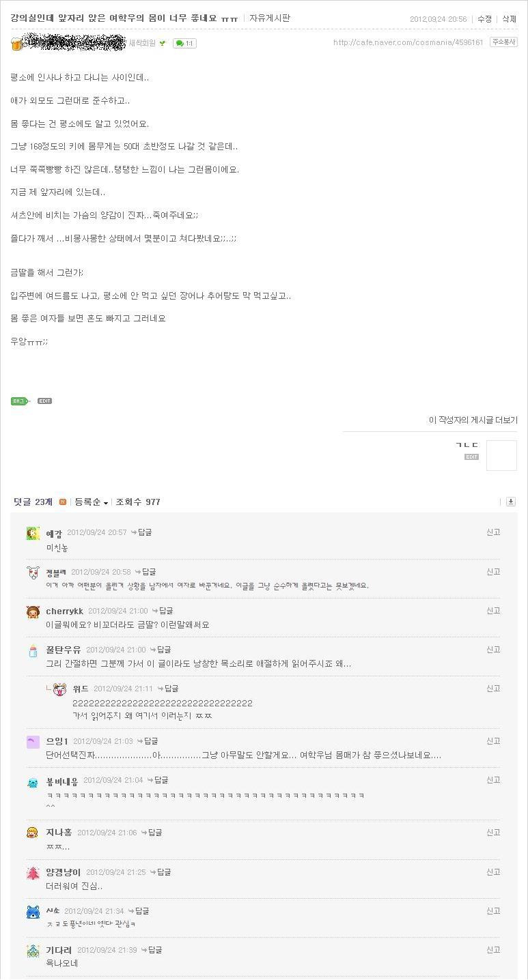Open 이 작성자의 게시글 더보기 link
528x980 pixels.
pos(473,420)
